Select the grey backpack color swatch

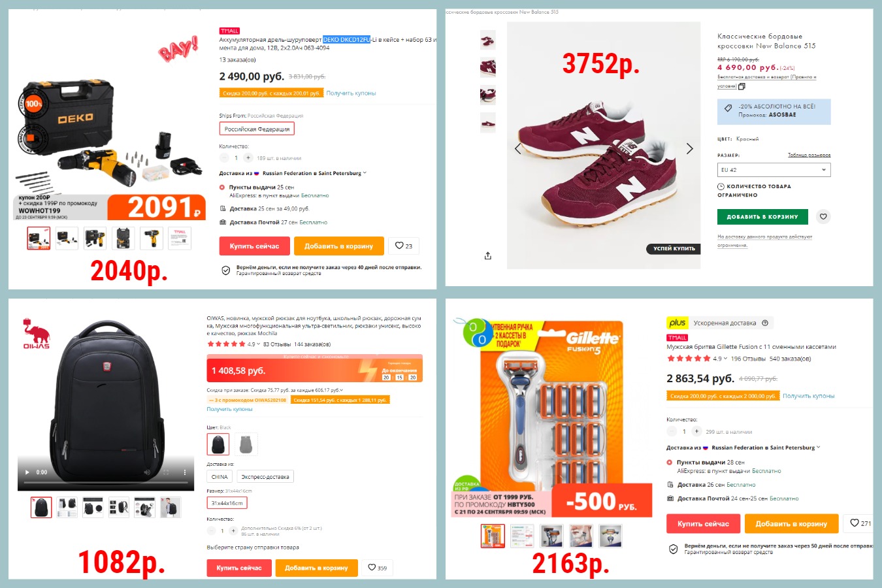point(246,444)
